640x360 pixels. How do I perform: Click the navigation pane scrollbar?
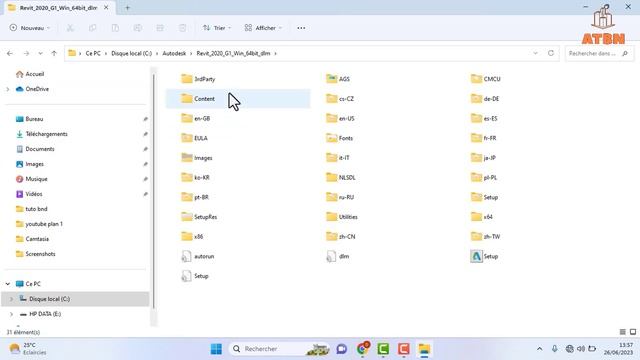coord(153,192)
